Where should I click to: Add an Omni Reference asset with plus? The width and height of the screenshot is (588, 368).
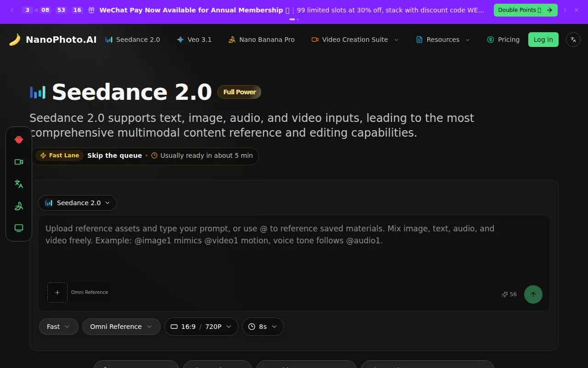pyautogui.click(x=57, y=293)
